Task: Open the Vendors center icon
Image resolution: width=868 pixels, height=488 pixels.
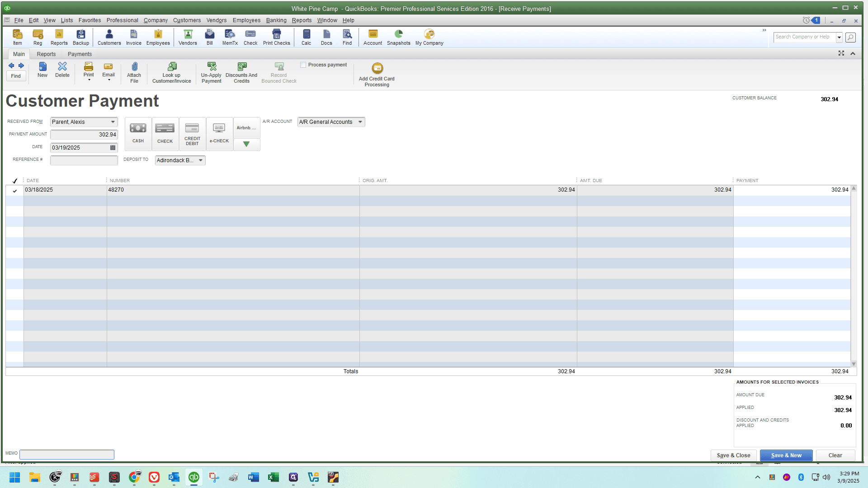Action: 188,37
